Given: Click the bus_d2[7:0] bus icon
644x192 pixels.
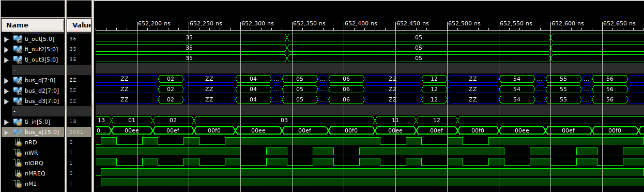Looking at the screenshot, I should 17,91.
